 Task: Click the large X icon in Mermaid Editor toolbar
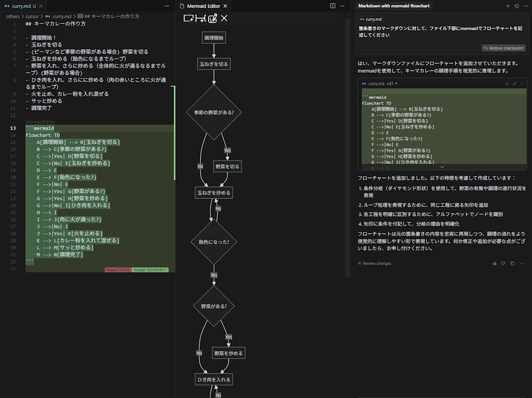pyautogui.click(x=224, y=18)
